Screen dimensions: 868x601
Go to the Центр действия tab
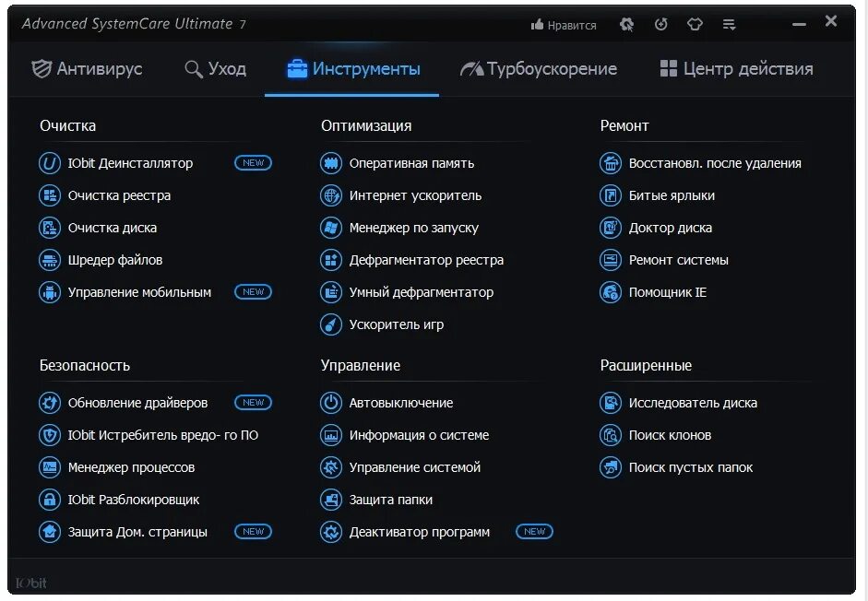click(x=736, y=69)
